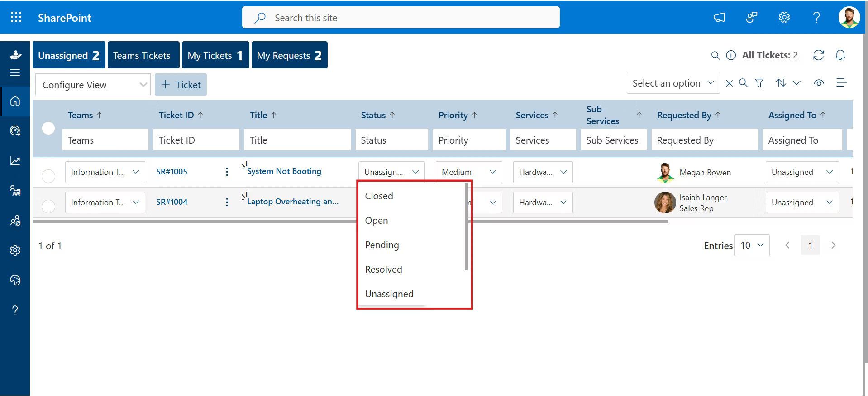This screenshot has width=868, height=396.
Task: Open the agent chat sidebar icon
Action: pos(15,190)
